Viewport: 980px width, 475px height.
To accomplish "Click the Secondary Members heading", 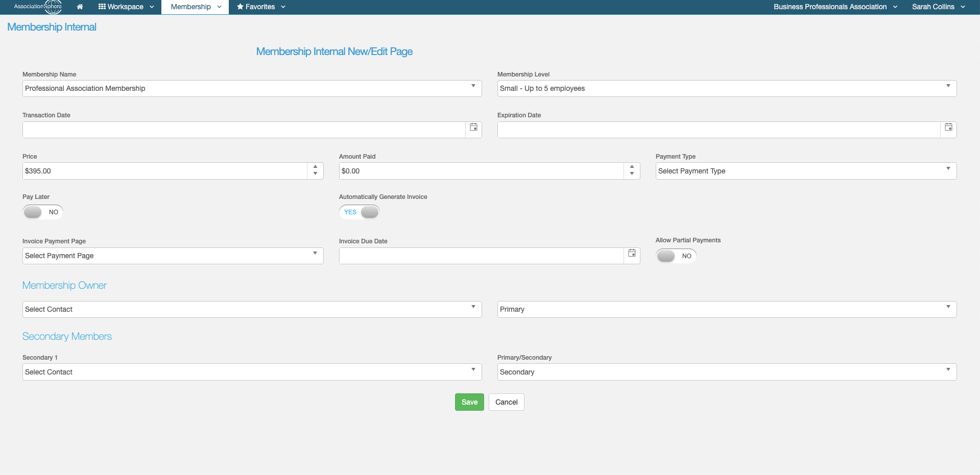I will 67,336.
